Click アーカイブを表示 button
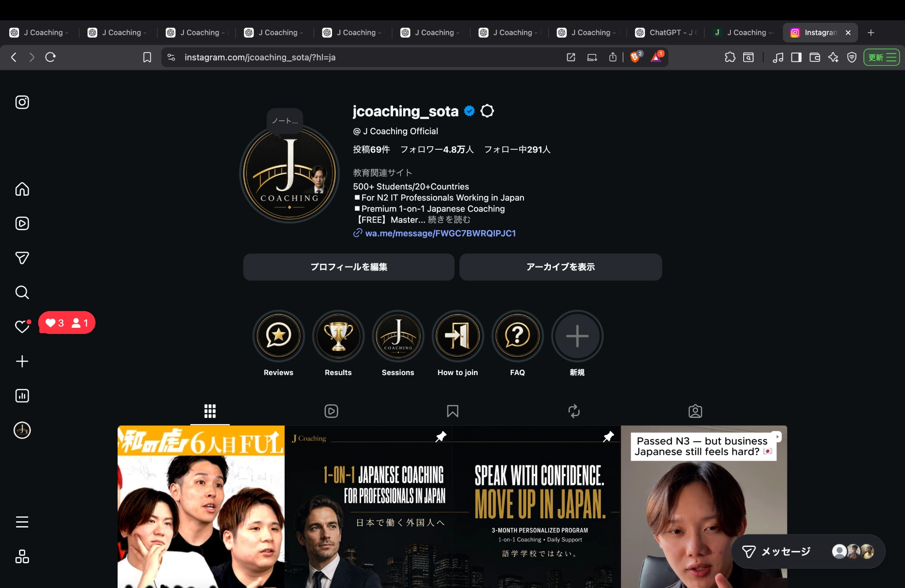Screen dimensions: 905x588 (561, 267)
